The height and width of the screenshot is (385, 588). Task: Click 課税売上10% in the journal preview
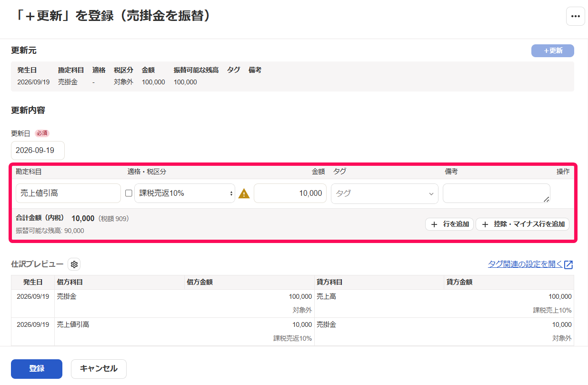click(552, 310)
